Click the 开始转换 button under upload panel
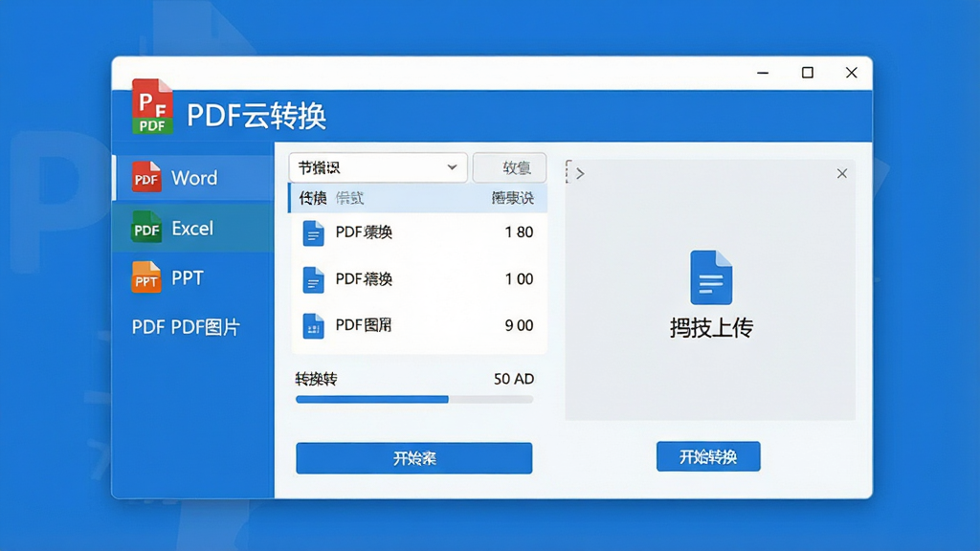The width and height of the screenshot is (980, 551). pos(708,456)
